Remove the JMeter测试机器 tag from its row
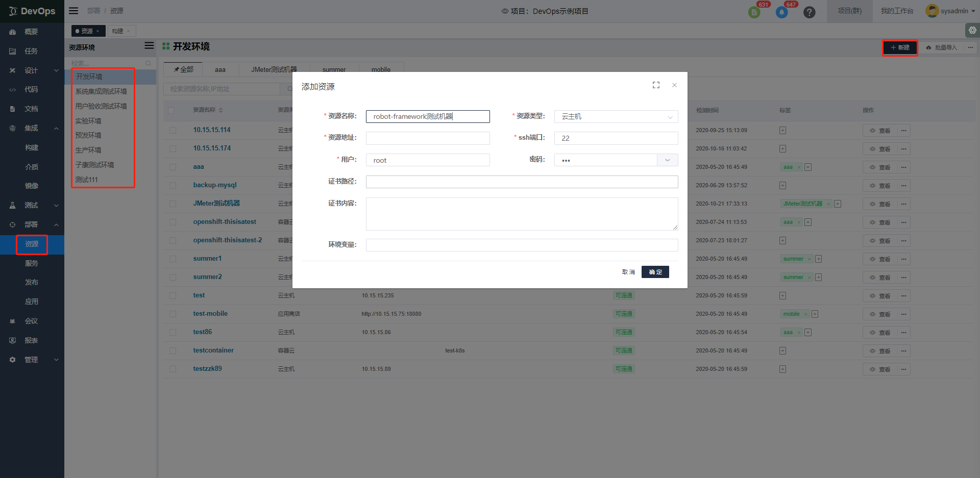Image resolution: width=980 pixels, height=478 pixels. (x=828, y=204)
